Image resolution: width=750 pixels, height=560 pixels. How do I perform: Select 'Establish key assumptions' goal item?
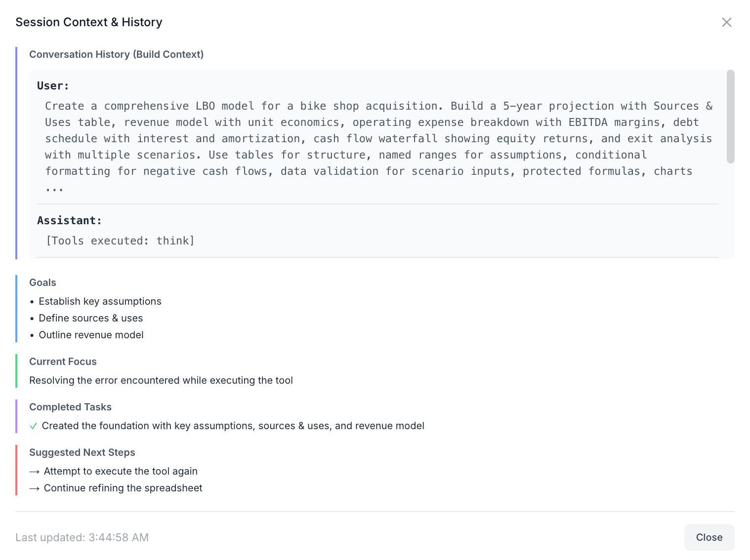pos(100,301)
